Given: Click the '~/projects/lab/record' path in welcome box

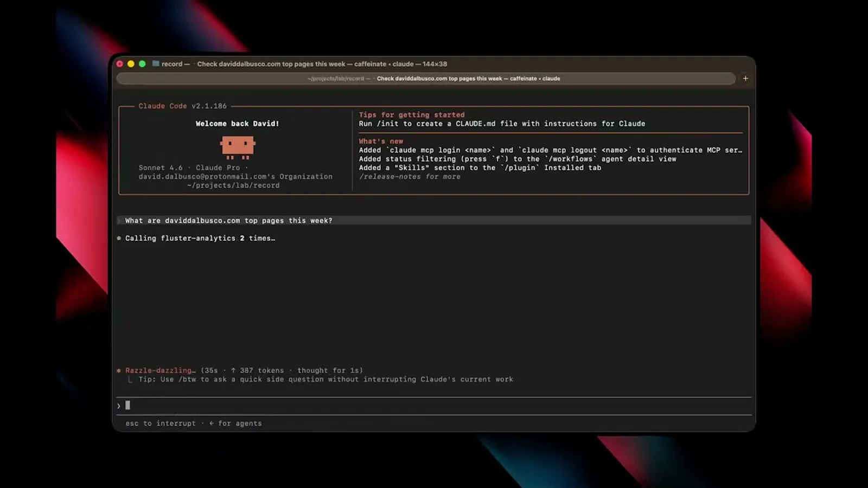Looking at the screenshot, I should [233, 185].
